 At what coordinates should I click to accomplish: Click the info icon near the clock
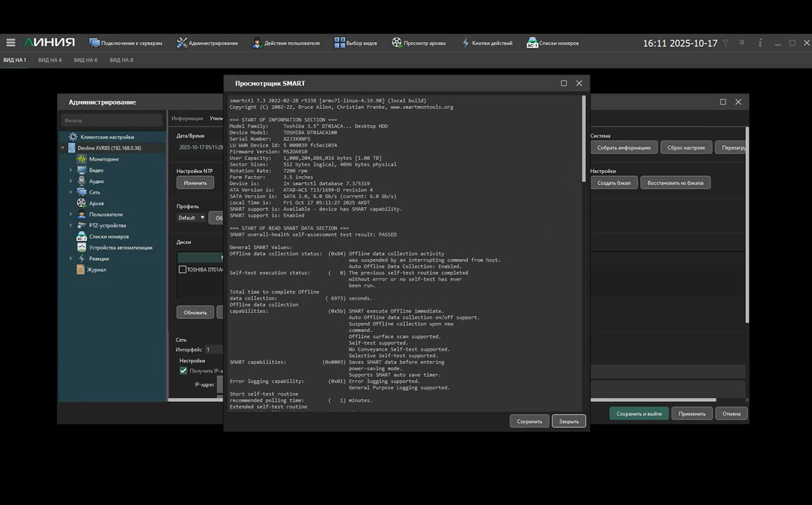point(760,43)
